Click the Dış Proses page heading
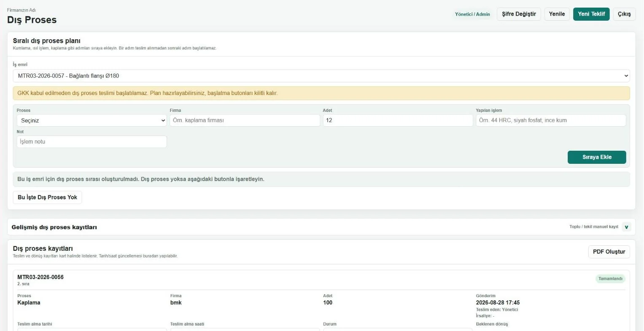This screenshot has height=331, width=644. tap(32, 20)
